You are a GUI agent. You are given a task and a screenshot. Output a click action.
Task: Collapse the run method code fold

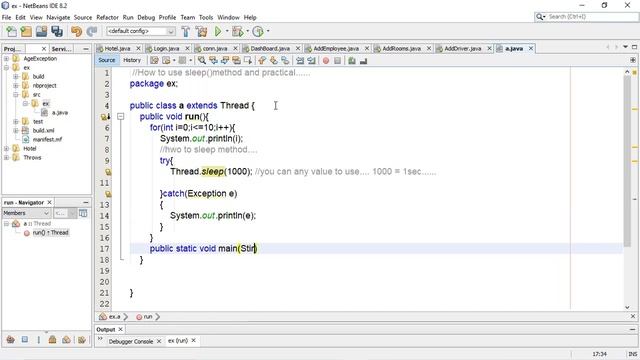click(x=120, y=117)
